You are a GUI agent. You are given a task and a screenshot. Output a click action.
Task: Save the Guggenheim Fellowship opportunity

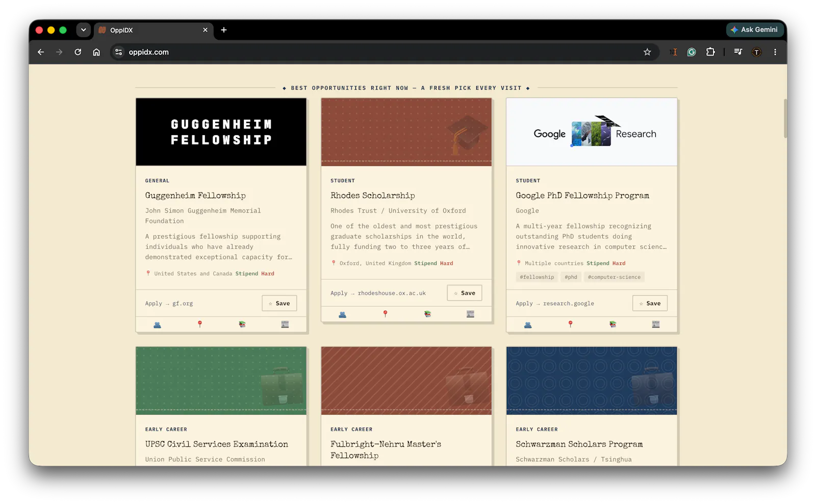(279, 303)
